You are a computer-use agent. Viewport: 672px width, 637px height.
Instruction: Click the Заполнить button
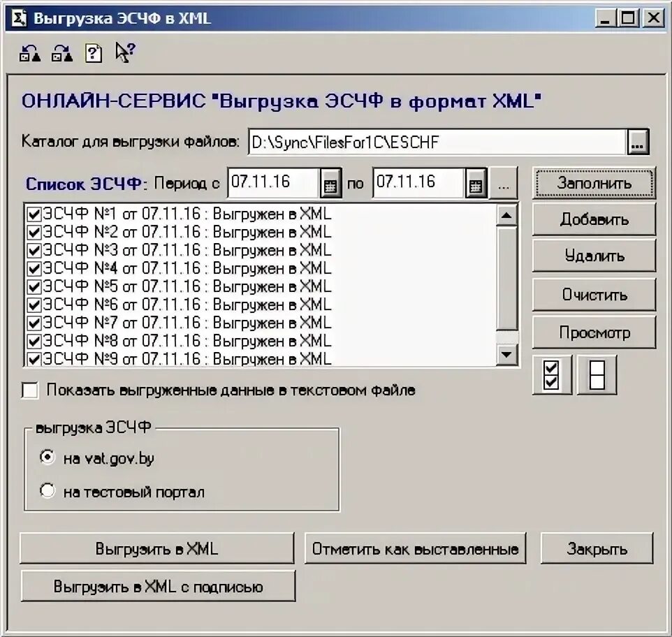[x=594, y=183]
